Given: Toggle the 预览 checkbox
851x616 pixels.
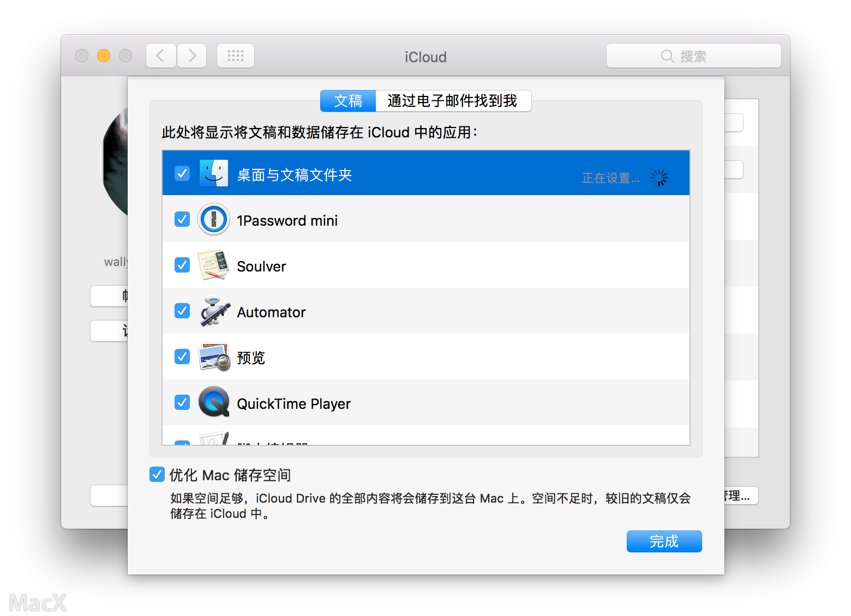Looking at the screenshot, I should point(182,357).
